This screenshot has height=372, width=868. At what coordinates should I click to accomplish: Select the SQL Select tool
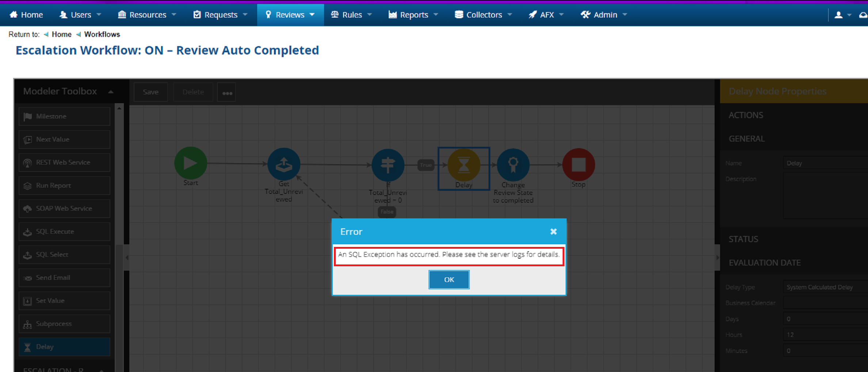(64, 255)
